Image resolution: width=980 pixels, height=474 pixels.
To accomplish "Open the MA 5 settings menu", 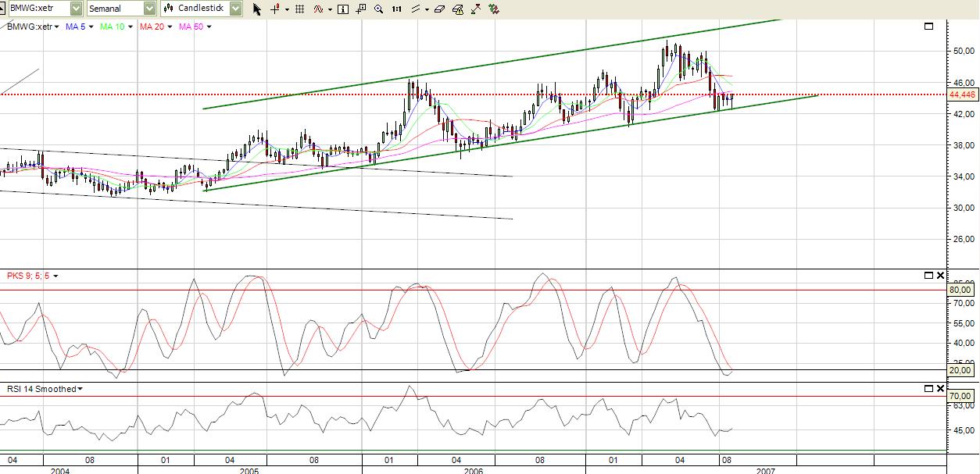I will click(x=79, y=26).
